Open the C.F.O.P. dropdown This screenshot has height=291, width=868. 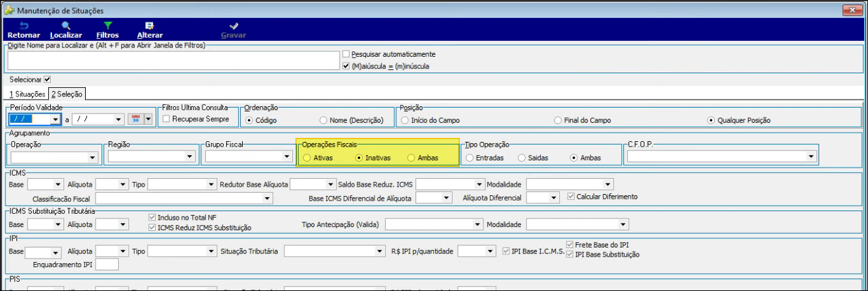[811, 156]
